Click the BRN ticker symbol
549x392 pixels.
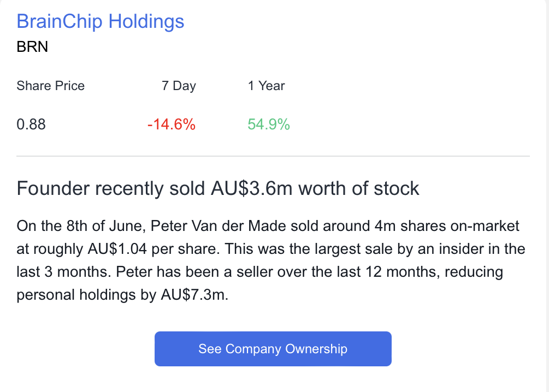(x=32, y=47)
